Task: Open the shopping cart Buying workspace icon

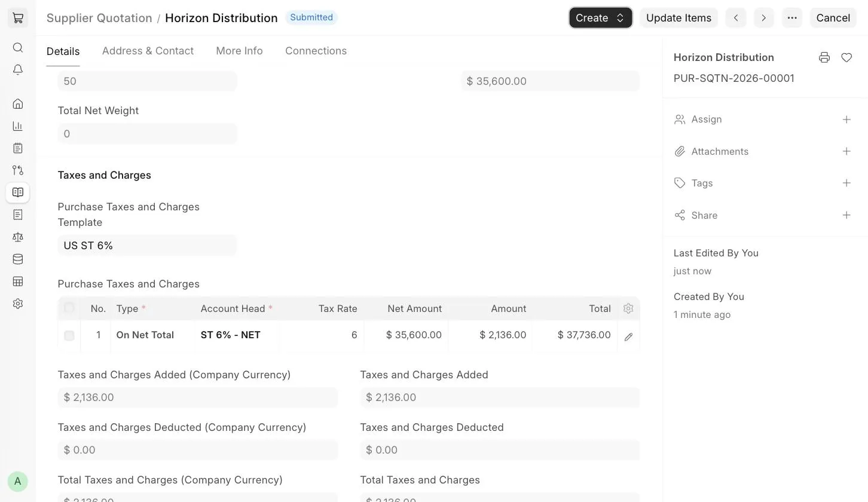Action: (18, 18)
